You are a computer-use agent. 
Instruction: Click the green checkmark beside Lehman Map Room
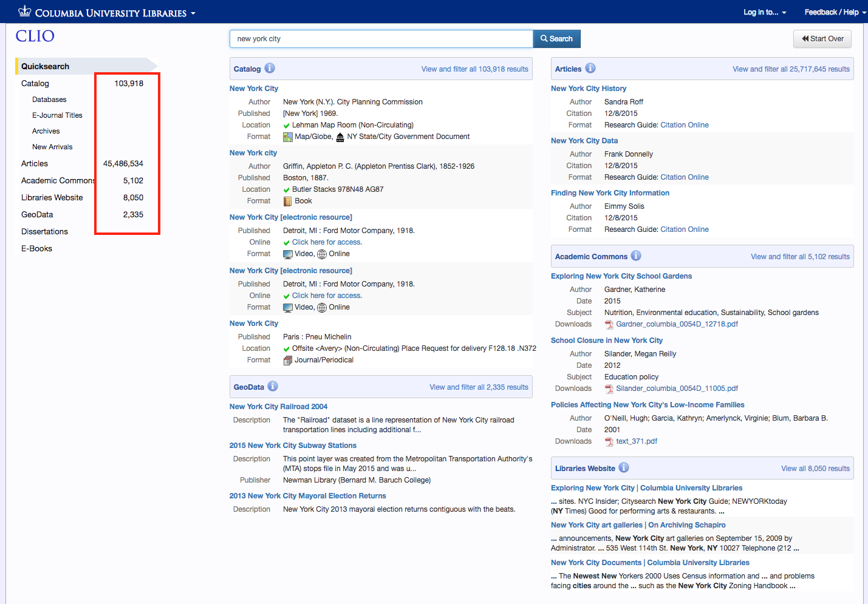click(x=287, y=126)
